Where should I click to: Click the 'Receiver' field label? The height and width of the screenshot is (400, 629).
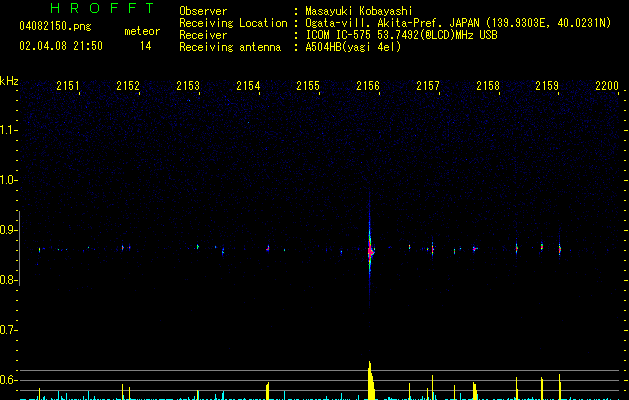(x=203, y=35)
